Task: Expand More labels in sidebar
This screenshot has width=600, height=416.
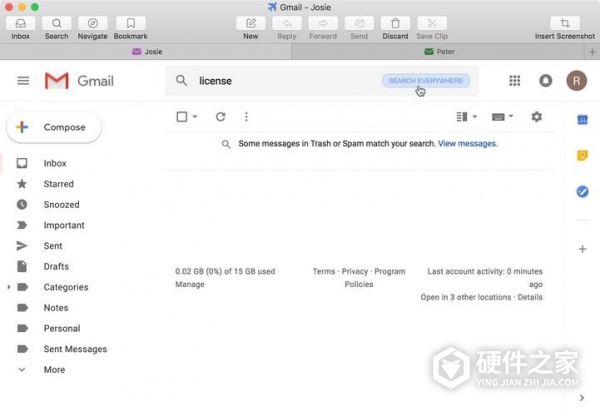Action: coord(53,370)
